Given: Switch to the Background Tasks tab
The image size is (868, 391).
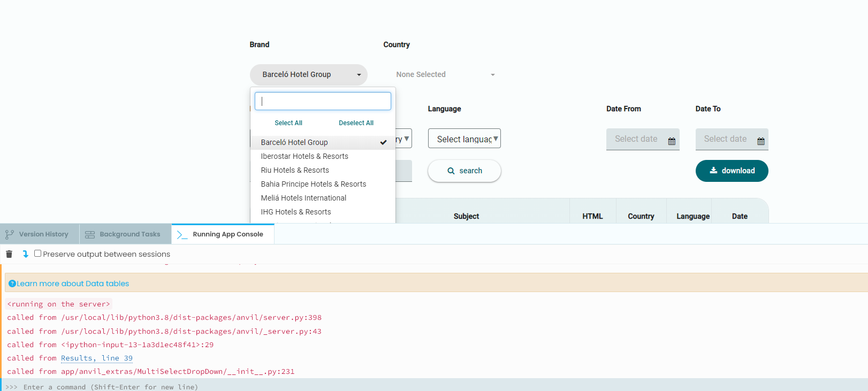Looking at the screenshot, I should 125,234.
